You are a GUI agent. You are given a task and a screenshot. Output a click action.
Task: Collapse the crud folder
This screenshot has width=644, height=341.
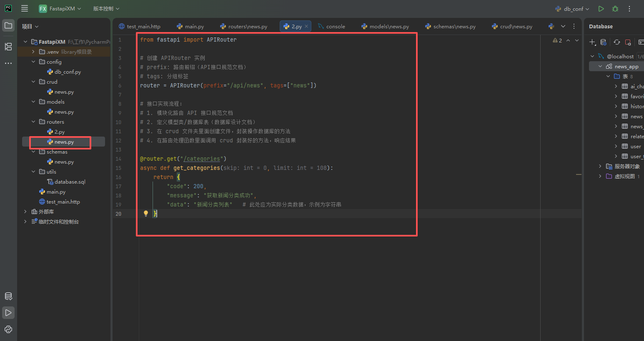point(33,82)
